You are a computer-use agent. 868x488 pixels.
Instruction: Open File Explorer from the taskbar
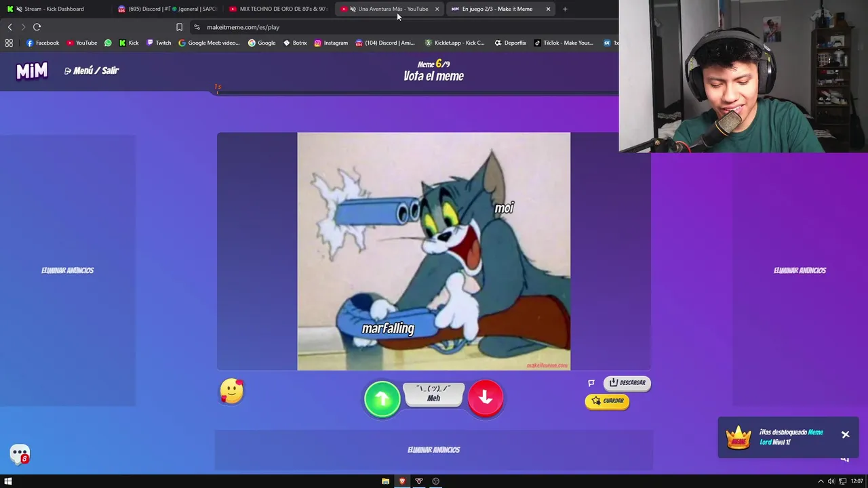point(385,481)
